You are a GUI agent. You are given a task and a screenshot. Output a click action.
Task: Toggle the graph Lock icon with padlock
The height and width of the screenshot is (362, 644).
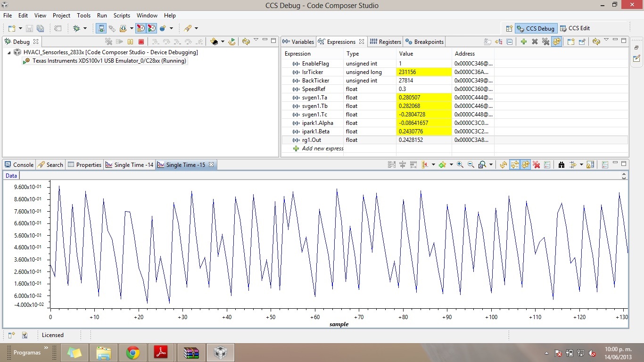click(591, 165)
